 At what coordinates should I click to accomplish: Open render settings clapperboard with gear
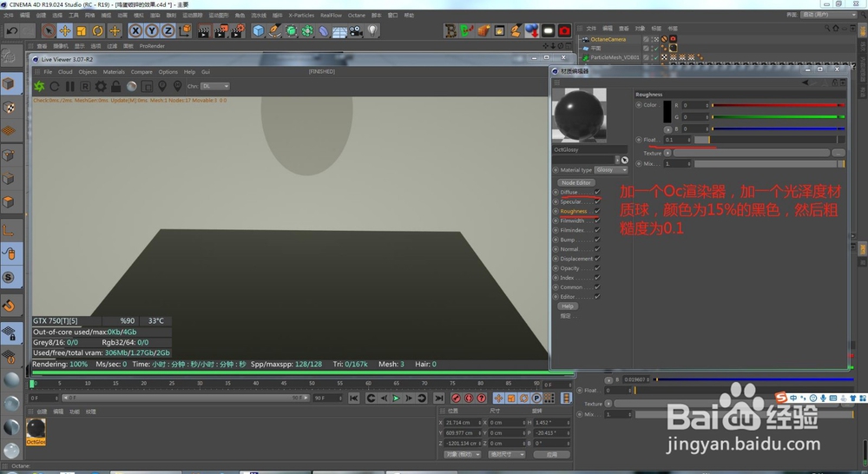point(237,31)
